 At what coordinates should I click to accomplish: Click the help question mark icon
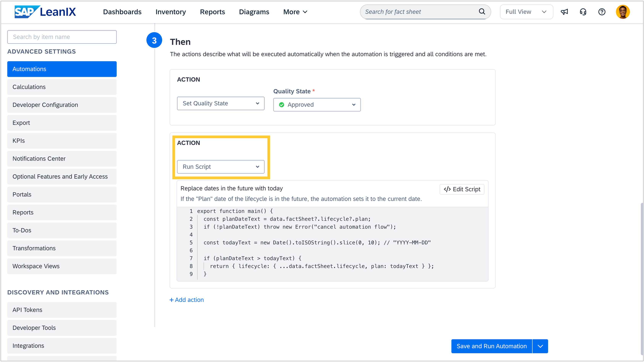602,12
